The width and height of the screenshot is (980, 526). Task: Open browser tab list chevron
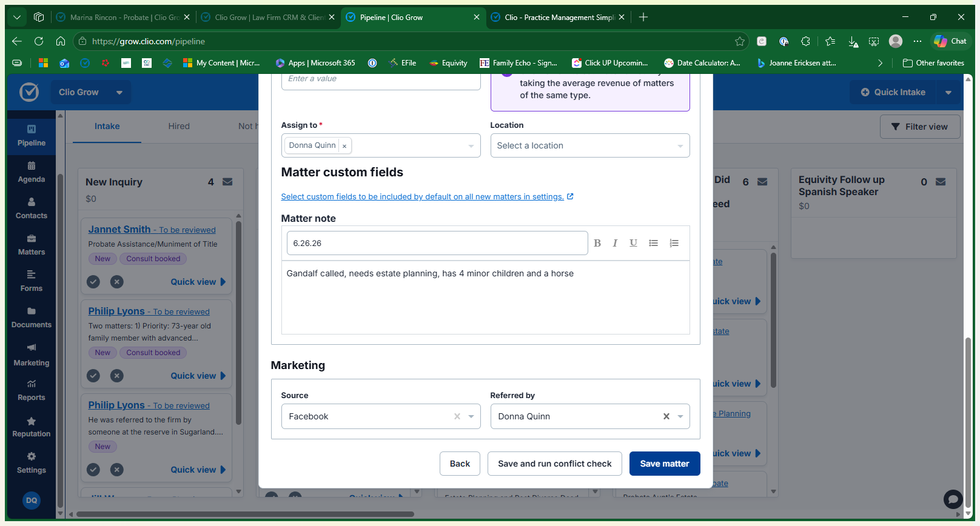click(17, 17)
